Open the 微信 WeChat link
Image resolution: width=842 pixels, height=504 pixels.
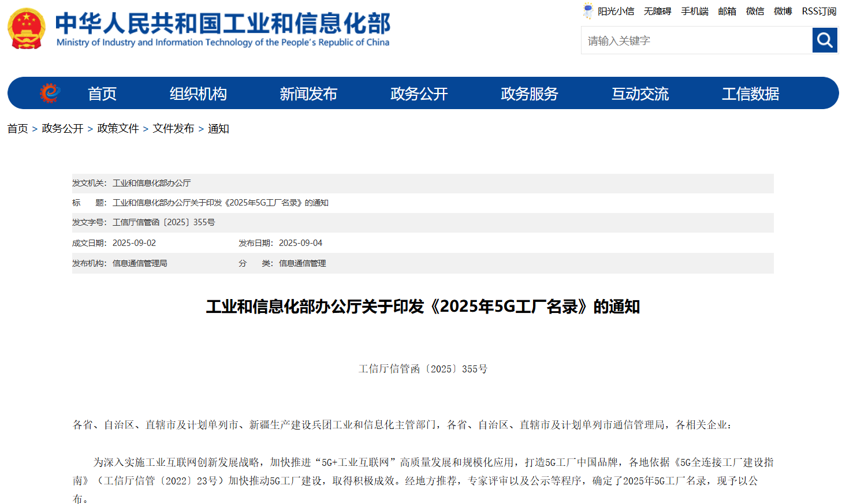(x=755, y=10)
